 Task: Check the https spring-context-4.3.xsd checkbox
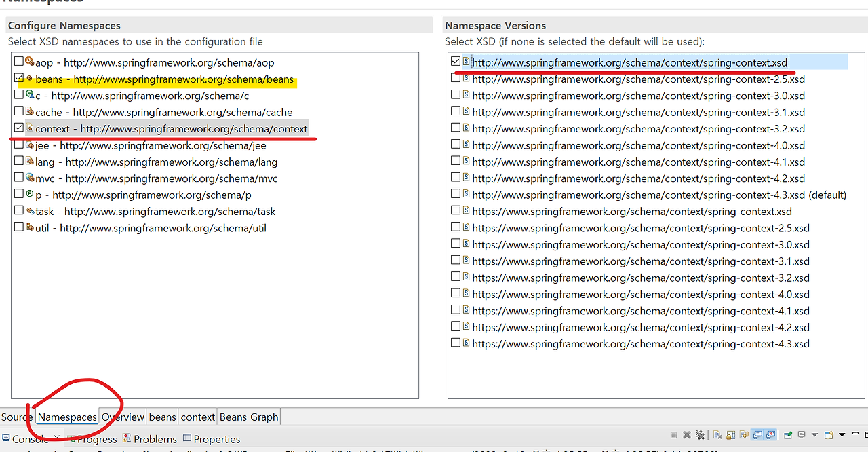[x=456, y=343]
